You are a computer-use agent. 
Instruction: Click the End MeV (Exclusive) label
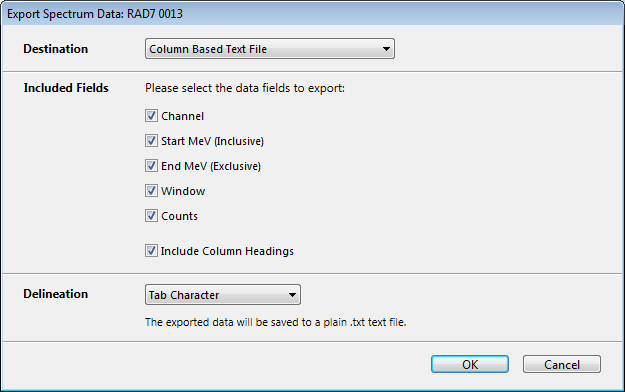click(211, 166)
